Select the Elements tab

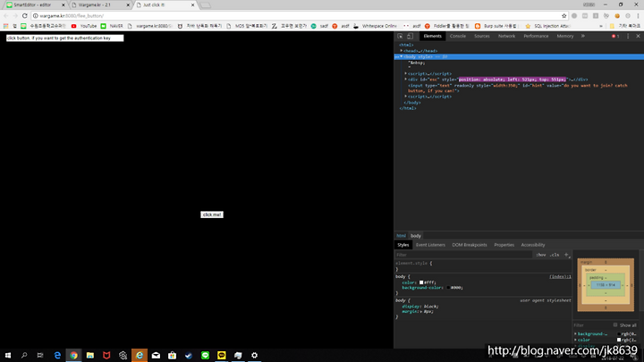click(x=433, y=36)
